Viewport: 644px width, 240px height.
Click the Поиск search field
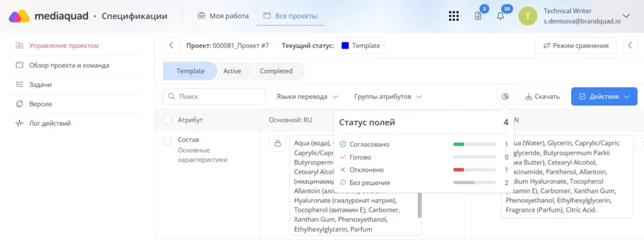click(214, 96)
